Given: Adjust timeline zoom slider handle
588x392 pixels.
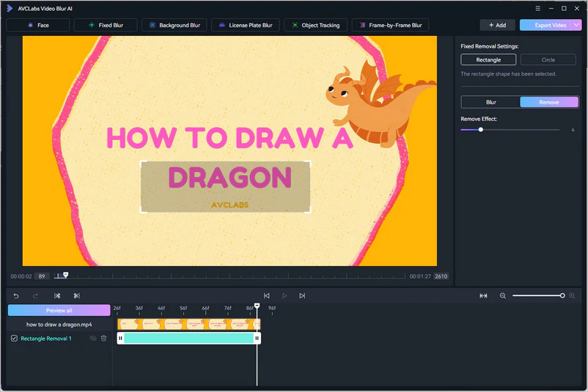Looking at the screenshot, I should coord(562,296).
